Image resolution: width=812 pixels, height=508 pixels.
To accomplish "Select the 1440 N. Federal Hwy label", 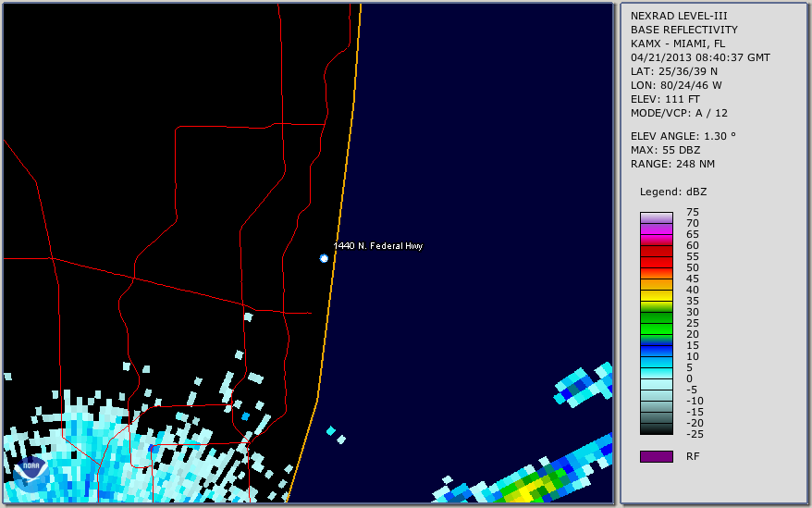I will pyautogui.click(x=378, y=246).
